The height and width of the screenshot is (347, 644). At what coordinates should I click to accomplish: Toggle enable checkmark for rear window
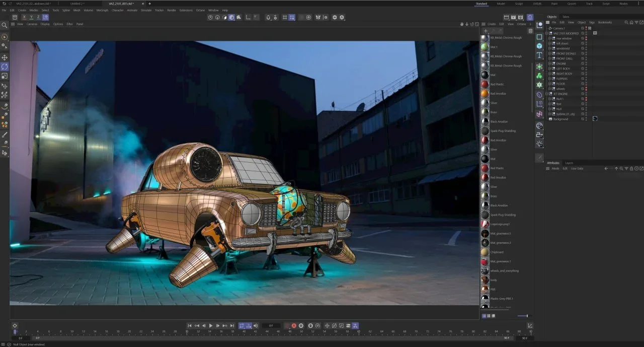pyautogui.click(x=583, y=38)
